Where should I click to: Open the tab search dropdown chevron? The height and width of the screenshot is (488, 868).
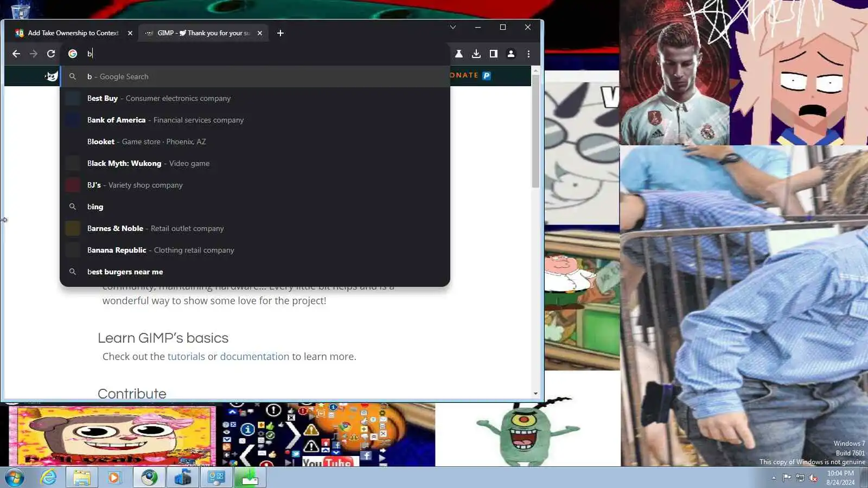tap(453, 27)
